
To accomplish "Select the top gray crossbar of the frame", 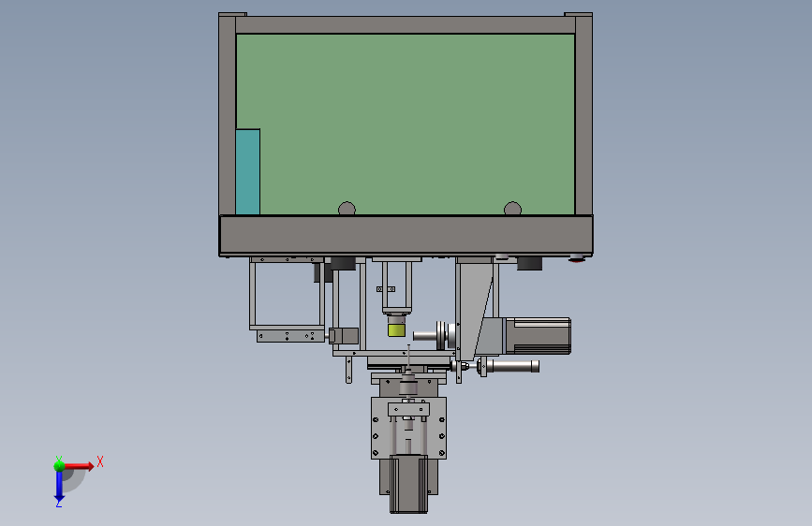I will pos(406,25).
